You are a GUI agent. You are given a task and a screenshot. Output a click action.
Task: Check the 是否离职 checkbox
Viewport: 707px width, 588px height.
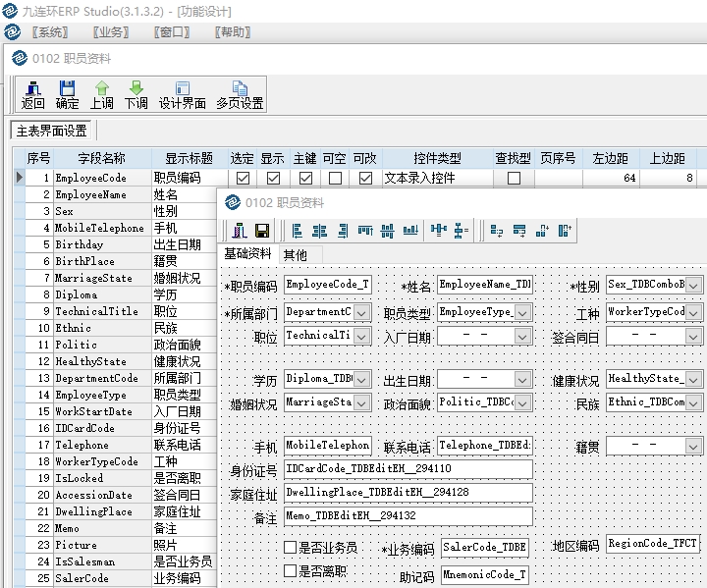pos(291,571)
